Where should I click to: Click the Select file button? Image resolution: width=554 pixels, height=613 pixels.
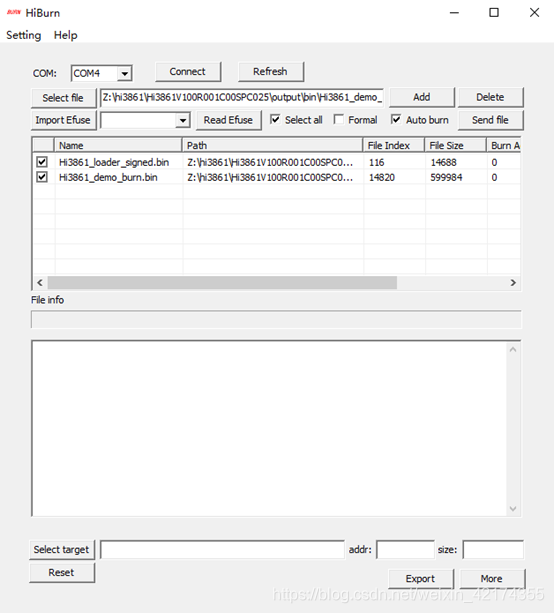(x=63, y=98)
